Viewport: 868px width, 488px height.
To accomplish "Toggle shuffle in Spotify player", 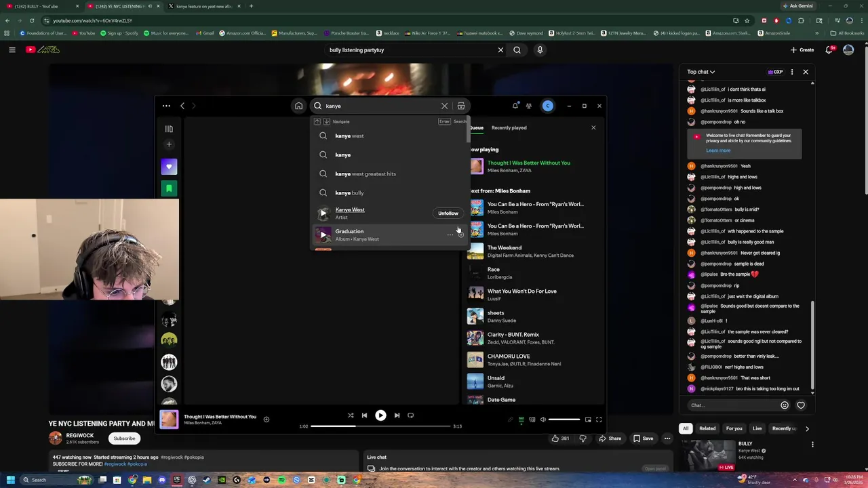I will click(351, 415).
